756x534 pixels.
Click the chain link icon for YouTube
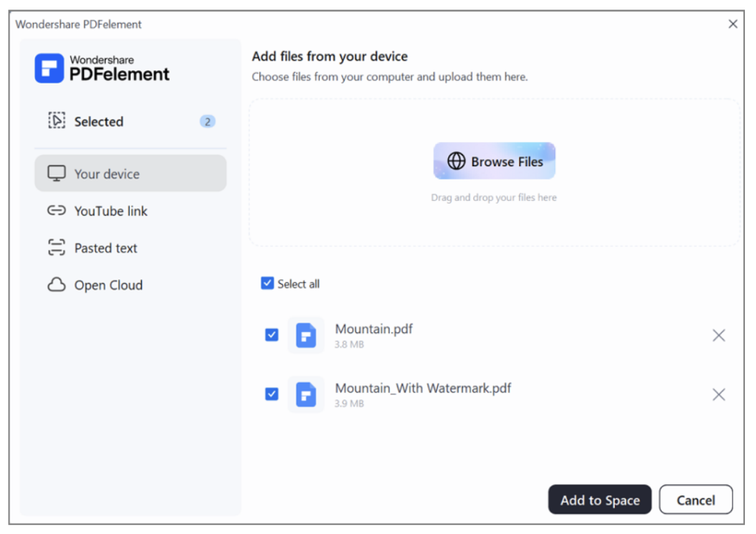[56, 210]
